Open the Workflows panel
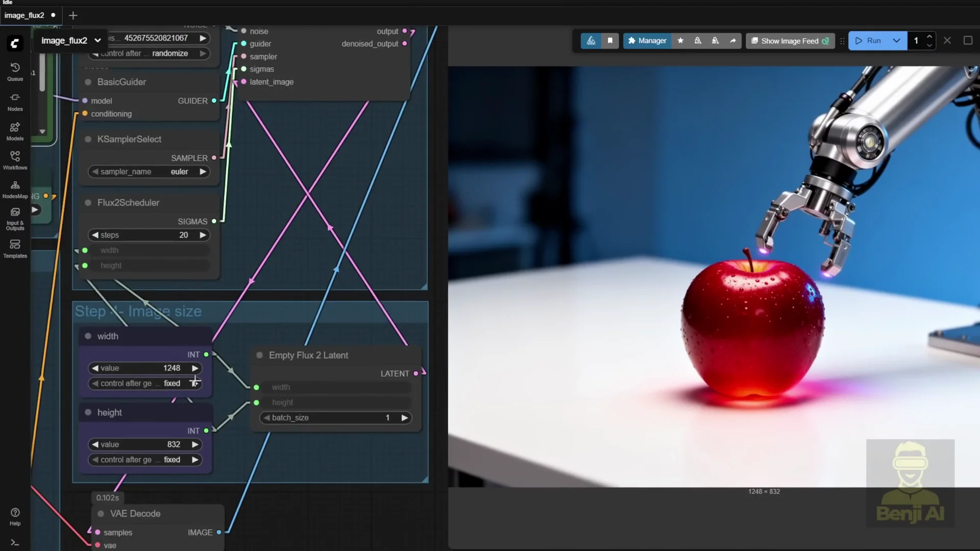This screenshot has height=551, width=980. 15,160
